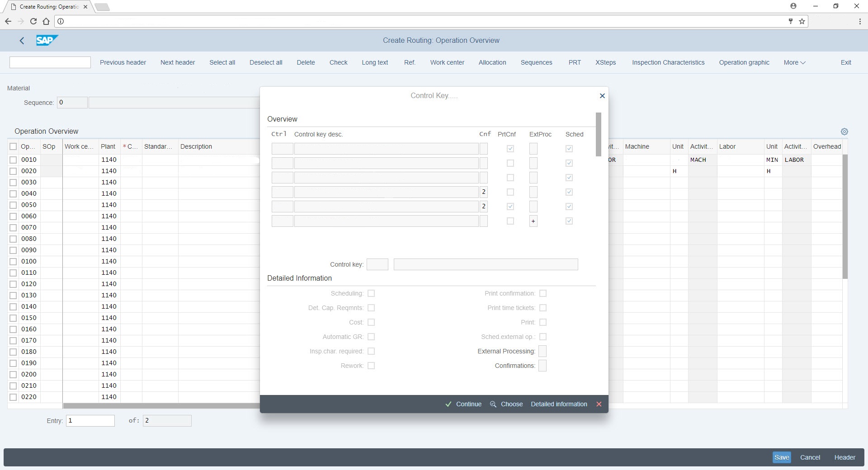The image size is (868, 470).
Task: Open the table settings gear icon
Action: 844,132
